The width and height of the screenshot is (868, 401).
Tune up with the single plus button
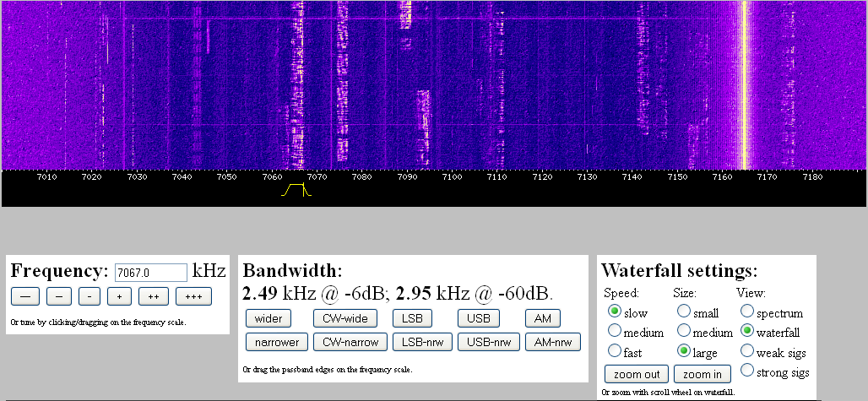point(119,296)
